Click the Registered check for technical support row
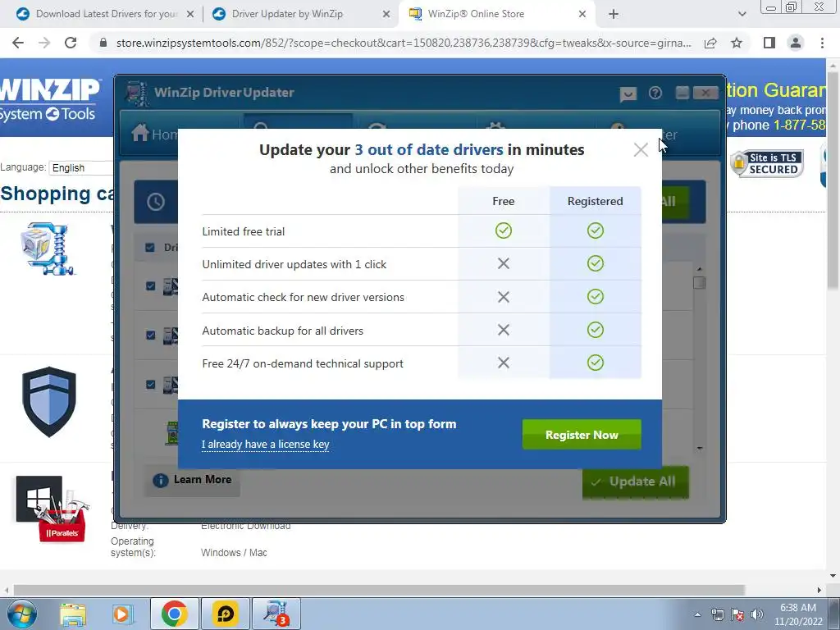This screenshot has height=630, width=840. (x=596, y=363)
